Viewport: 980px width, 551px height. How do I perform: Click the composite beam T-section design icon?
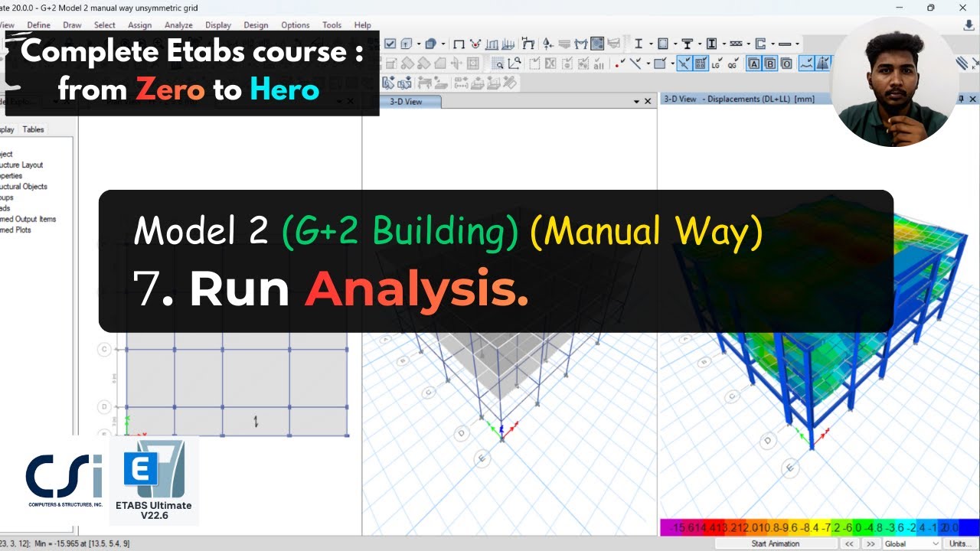(x=687, y=44)
